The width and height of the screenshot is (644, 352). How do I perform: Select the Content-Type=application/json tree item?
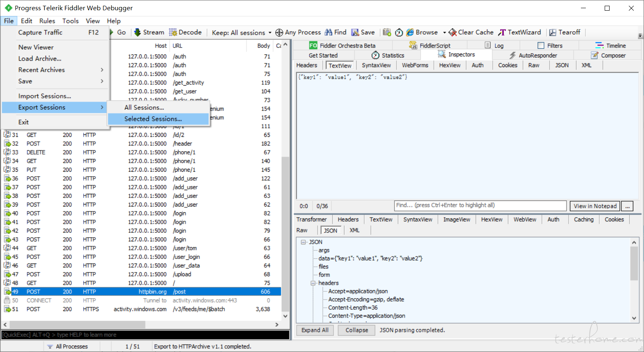pos(367,316)
